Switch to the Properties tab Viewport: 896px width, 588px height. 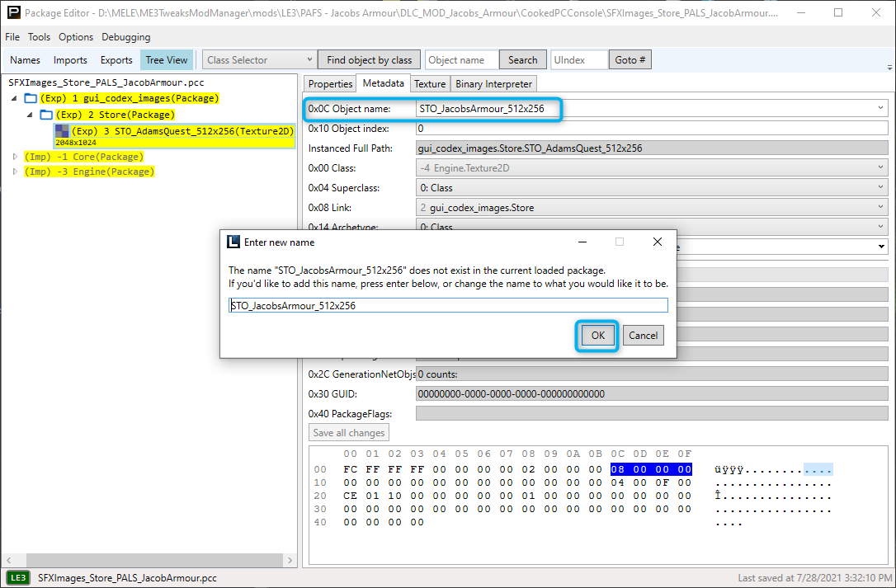[x=330, y=84]
